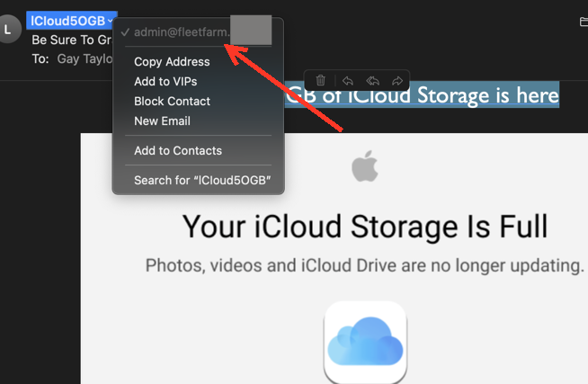Click the single-arrow Reply icon

(348, 81)
